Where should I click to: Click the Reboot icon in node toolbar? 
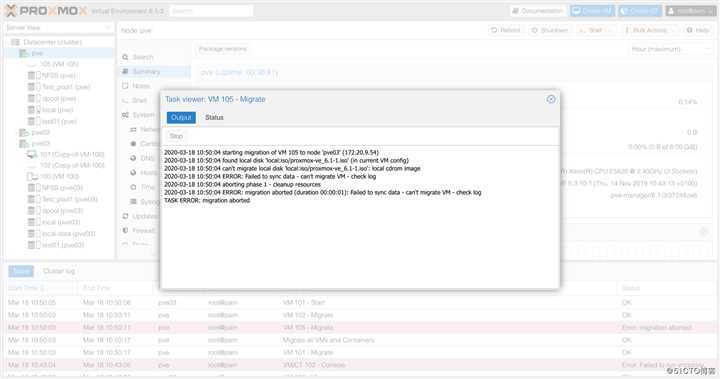coord(494,30)
